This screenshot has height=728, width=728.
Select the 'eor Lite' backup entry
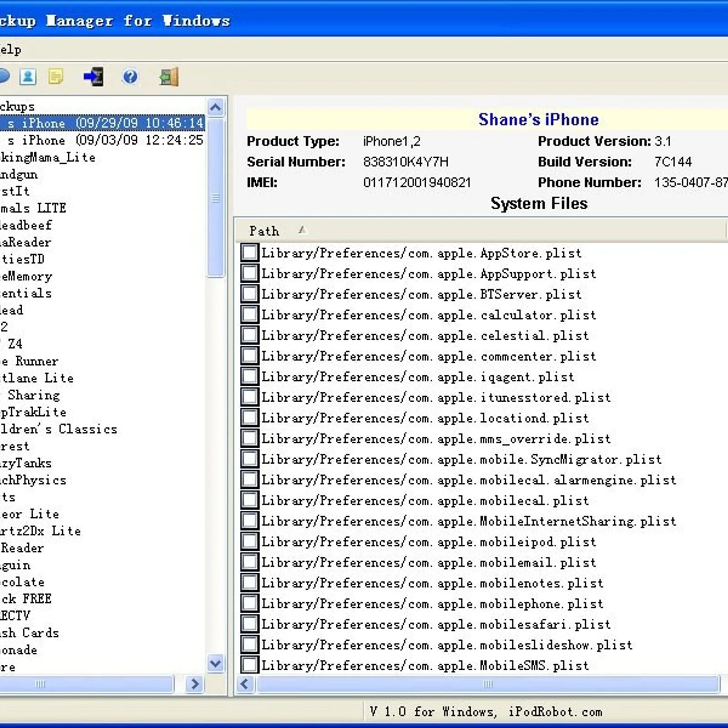point(30,514)
